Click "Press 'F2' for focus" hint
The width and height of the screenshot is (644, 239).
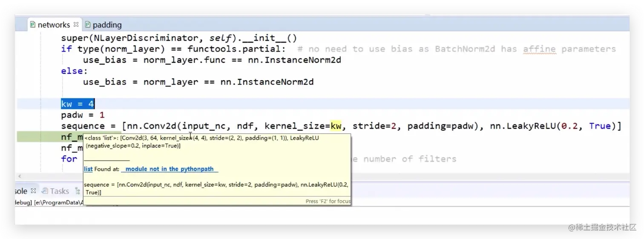328,201
